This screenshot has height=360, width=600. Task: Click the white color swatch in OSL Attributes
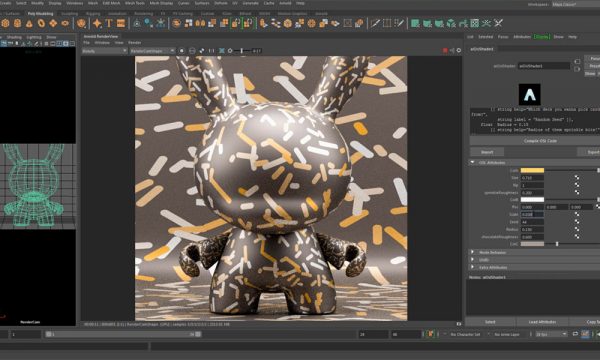coord(532,200)
